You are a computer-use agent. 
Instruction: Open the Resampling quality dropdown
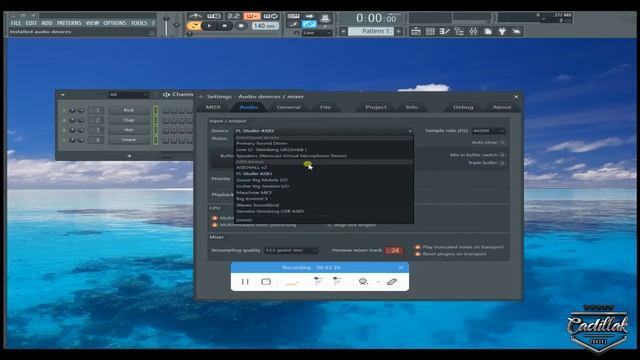point(291,250)
